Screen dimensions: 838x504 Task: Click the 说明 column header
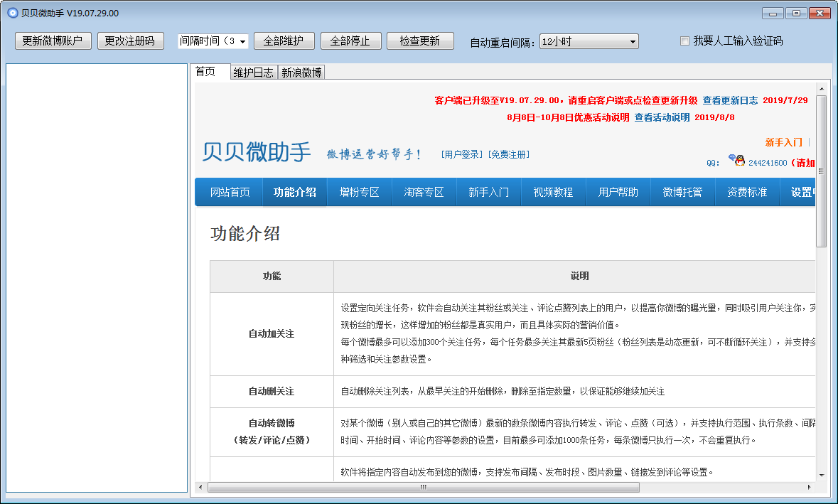(x=575, y=277)
